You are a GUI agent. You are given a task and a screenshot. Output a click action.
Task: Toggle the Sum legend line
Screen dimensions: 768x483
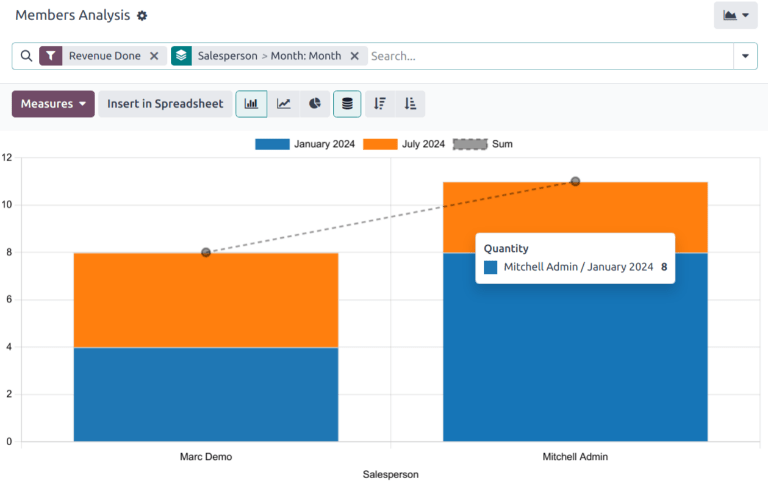(x=483, y=144)
